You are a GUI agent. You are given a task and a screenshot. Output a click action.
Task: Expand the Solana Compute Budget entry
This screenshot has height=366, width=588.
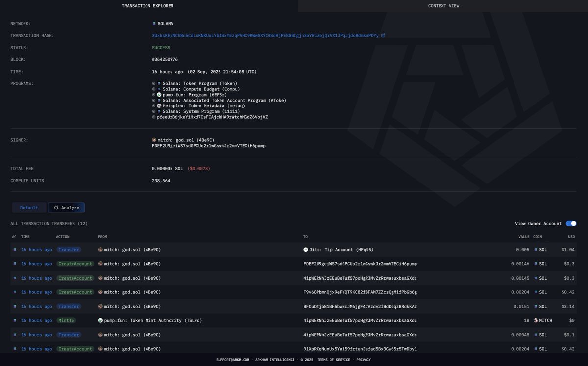point(154,89)
